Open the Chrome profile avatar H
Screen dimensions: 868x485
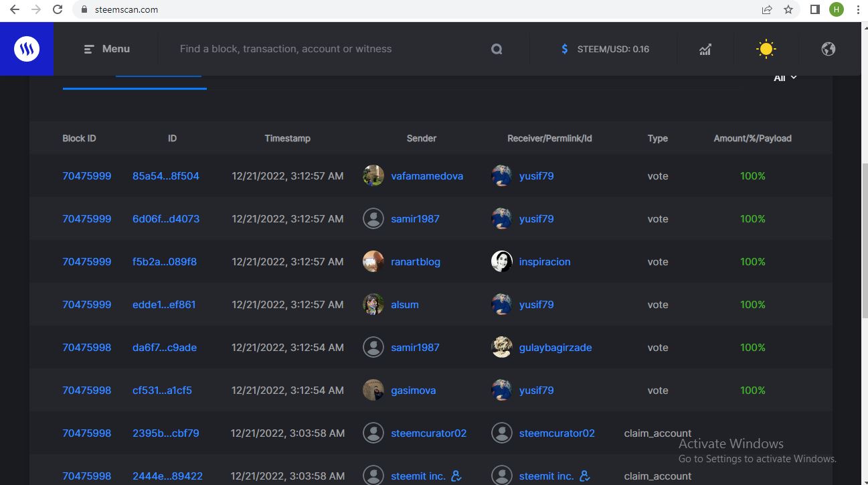coord(837,10)
